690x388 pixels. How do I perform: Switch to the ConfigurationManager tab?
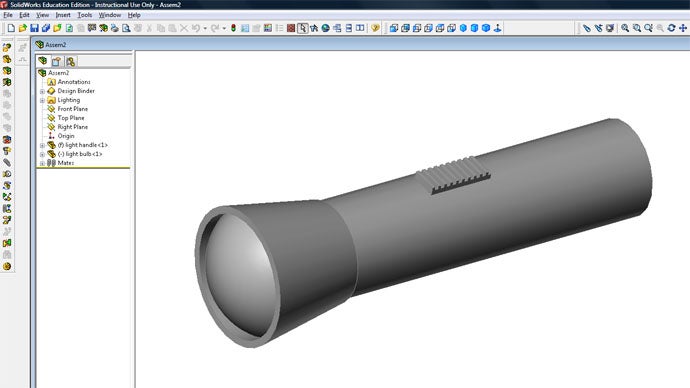tap(70, 61)
